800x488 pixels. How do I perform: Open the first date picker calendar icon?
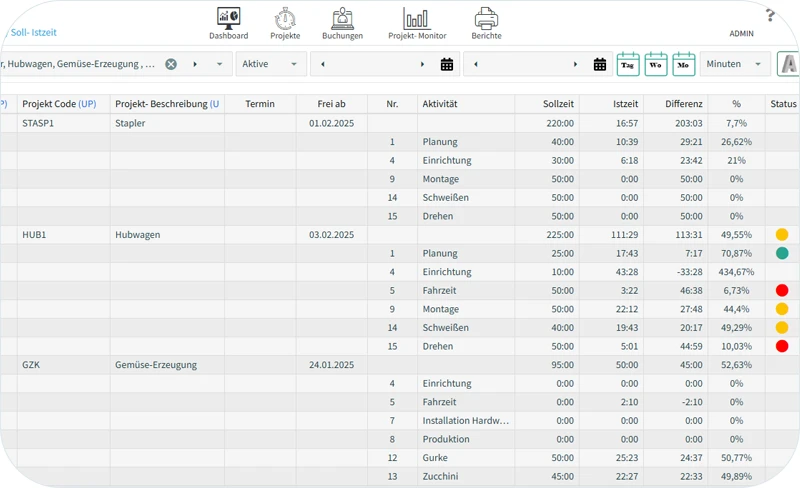tap(447, 64)
